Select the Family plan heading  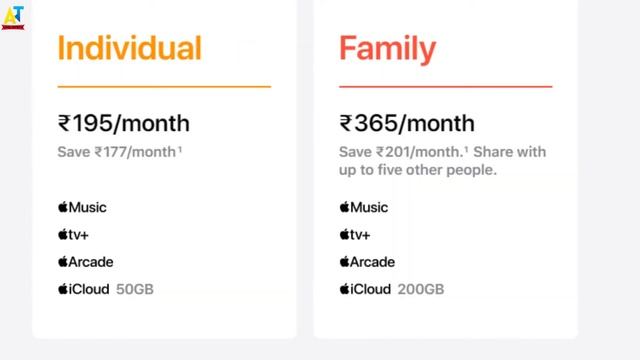(387, 50)
